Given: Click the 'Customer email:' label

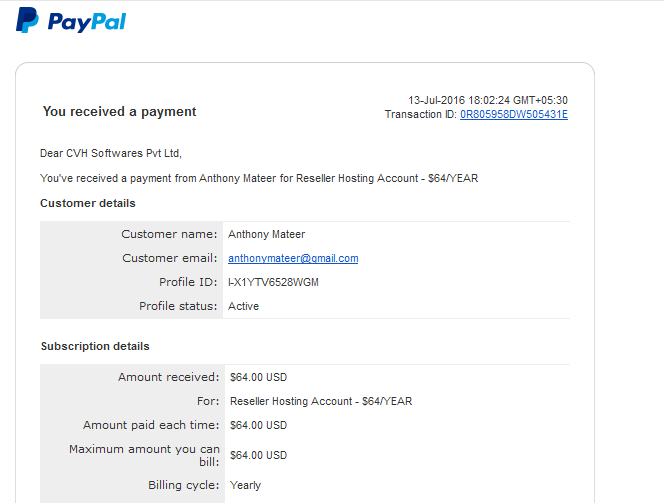Looking at the screenshot, I should click(x=169, y=258).
